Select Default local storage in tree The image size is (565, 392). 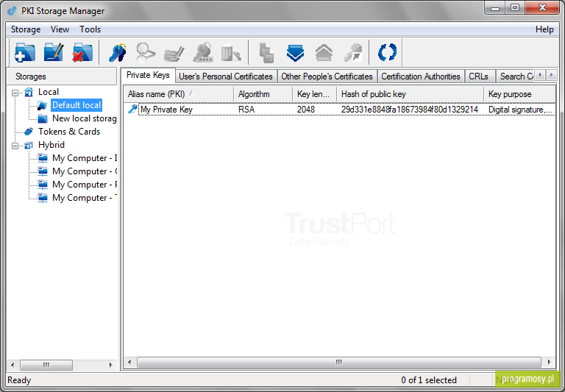pos(77,105)
